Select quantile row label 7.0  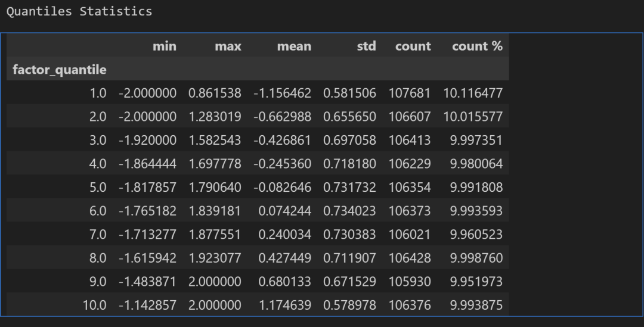(98, 234)
